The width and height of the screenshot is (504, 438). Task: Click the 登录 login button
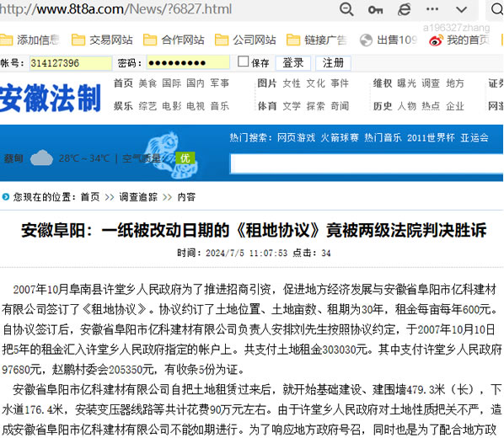click(x=293, y=62)
